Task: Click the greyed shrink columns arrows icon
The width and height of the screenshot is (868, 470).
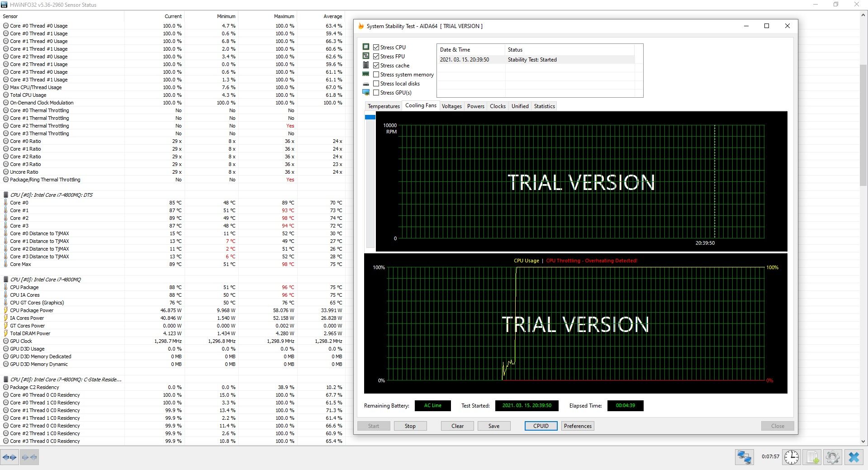Action: (29, 457)
